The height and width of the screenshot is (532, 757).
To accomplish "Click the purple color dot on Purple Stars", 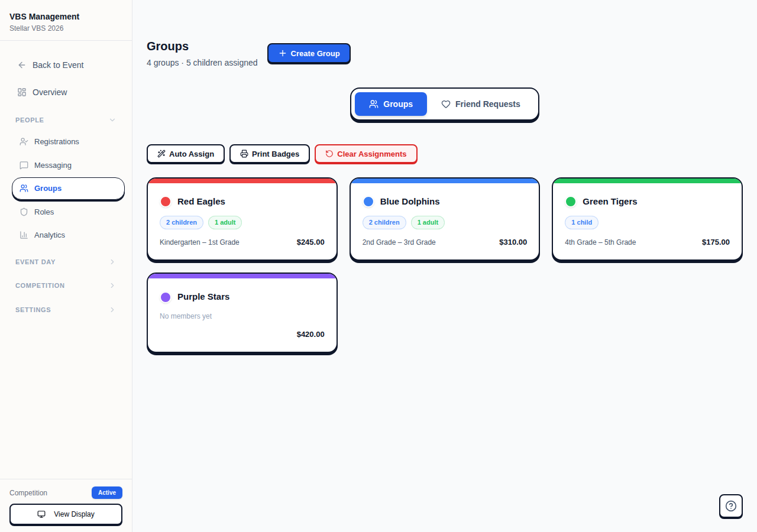I will (166, 297).
